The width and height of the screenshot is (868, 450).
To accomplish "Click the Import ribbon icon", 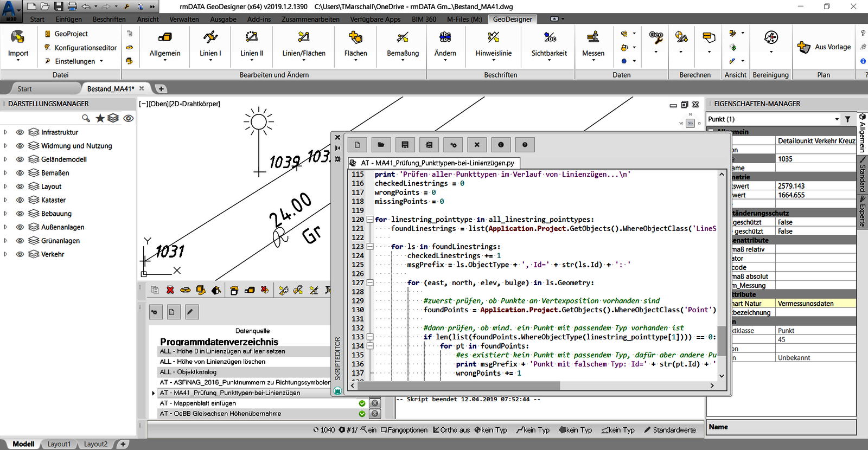I will tap(18, 43).
